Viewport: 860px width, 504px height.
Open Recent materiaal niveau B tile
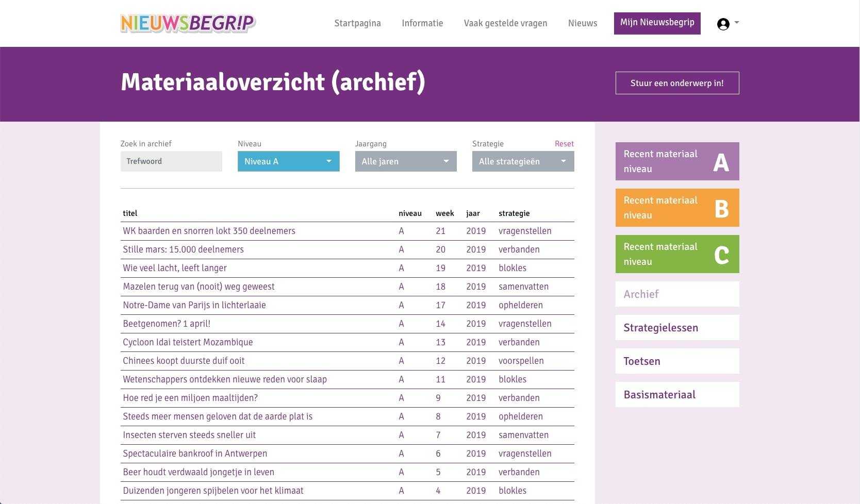[x=677, y=208]
